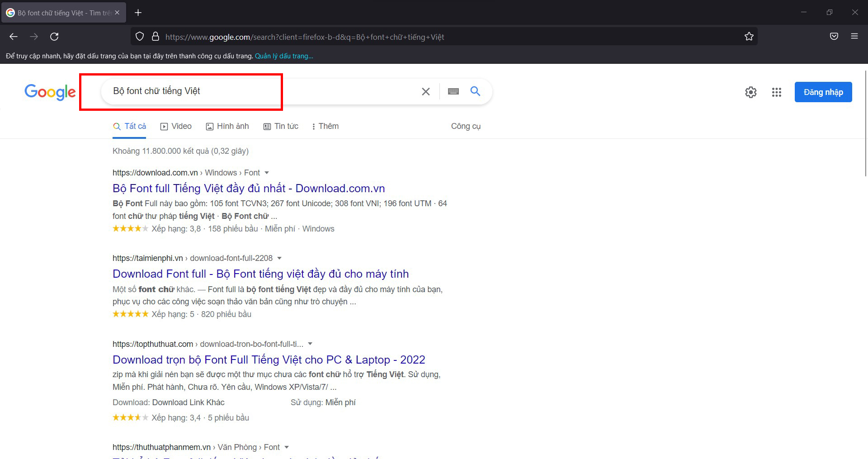Viewport: 868px width, 459px height.
Task: Open Download Font full taimienphi result link
Action: coord(260,274)
